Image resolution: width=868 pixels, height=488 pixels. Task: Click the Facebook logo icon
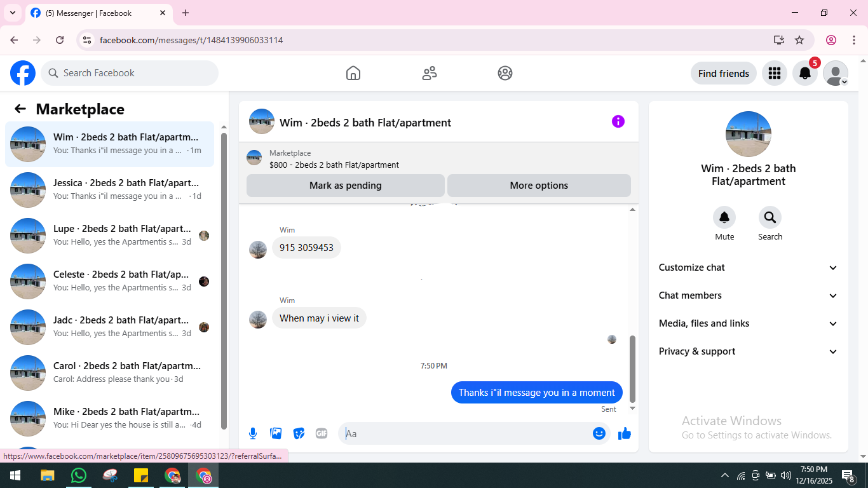tap(23, 73)
